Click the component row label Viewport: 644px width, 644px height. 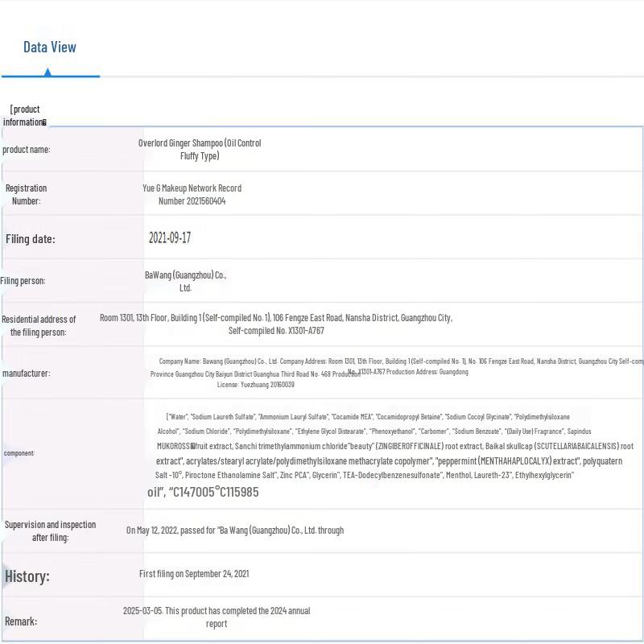point(19,453)
